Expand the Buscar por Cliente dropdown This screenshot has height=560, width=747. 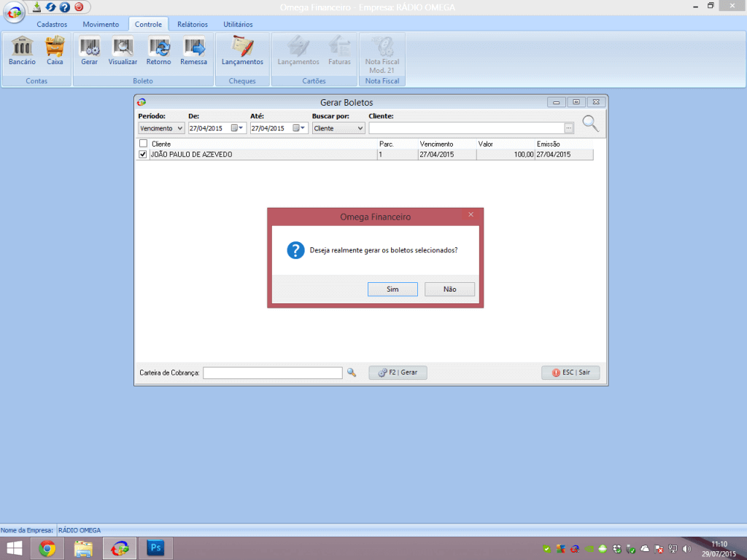coord(360,128)
